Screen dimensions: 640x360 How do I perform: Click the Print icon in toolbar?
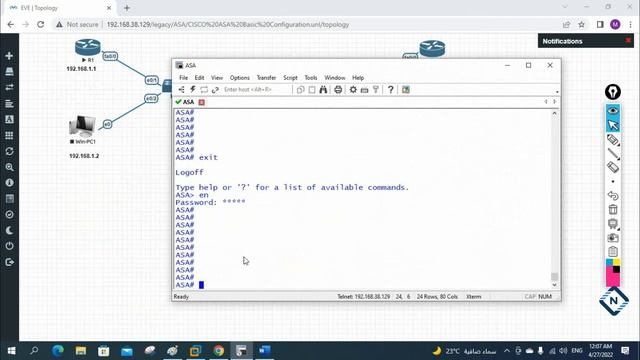338,89
